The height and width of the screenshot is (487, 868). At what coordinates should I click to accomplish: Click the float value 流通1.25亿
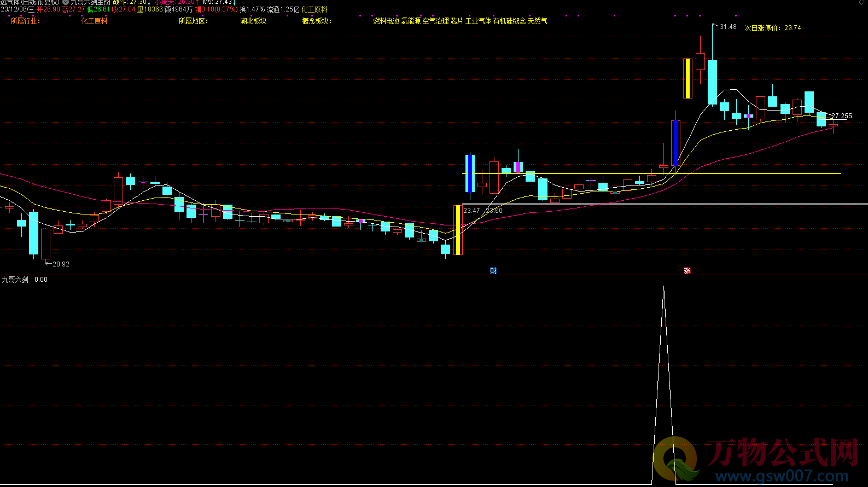[283, 9]
